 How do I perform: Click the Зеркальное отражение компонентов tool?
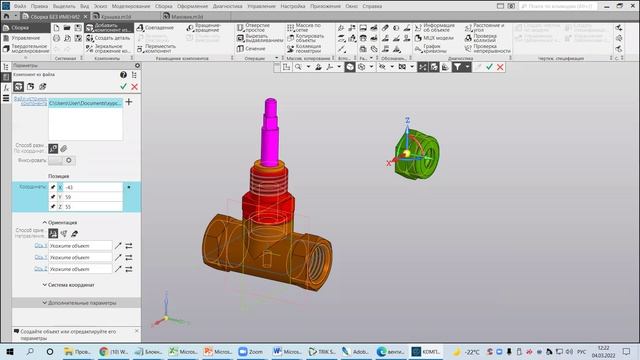[x=108, y=49]
